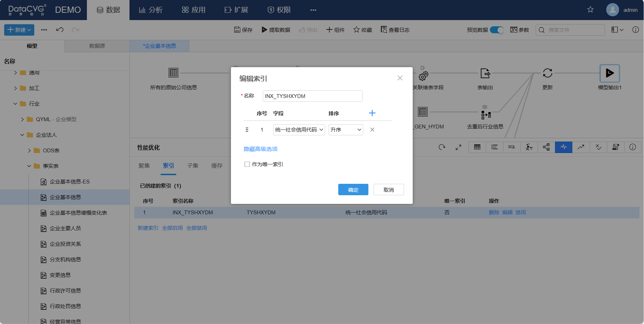This screenshot has width=644, height=324.
Task: Expand the ODS表 folder
Action: pos(29,151)
